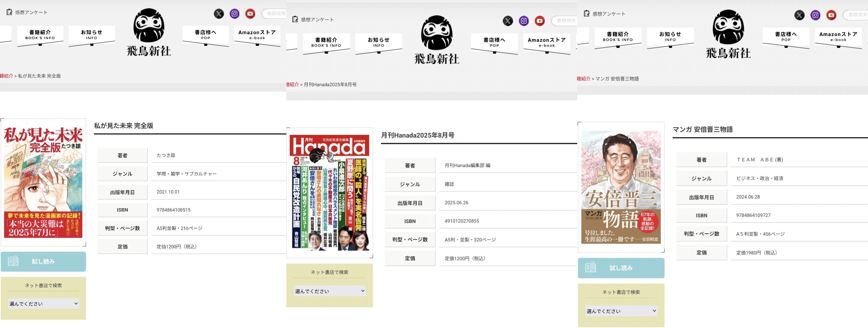Click survey clipboard icon on middle page

295,19
